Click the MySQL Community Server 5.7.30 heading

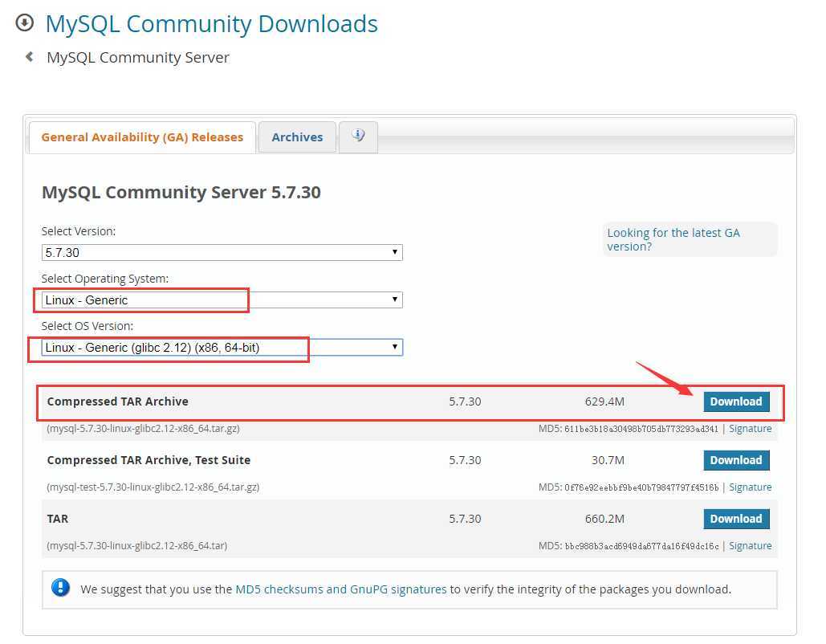pos(181,193)
